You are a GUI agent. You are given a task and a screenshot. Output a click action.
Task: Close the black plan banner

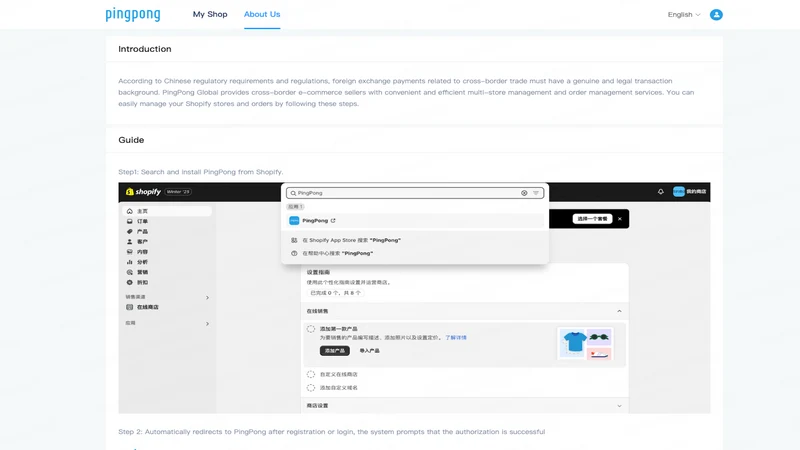[x=620, y=219]
